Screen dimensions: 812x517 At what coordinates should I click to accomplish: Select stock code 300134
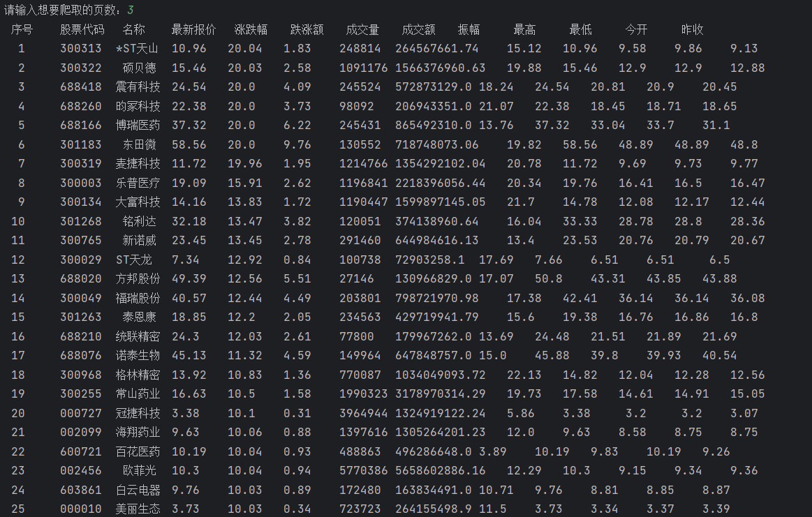[81, 202]
